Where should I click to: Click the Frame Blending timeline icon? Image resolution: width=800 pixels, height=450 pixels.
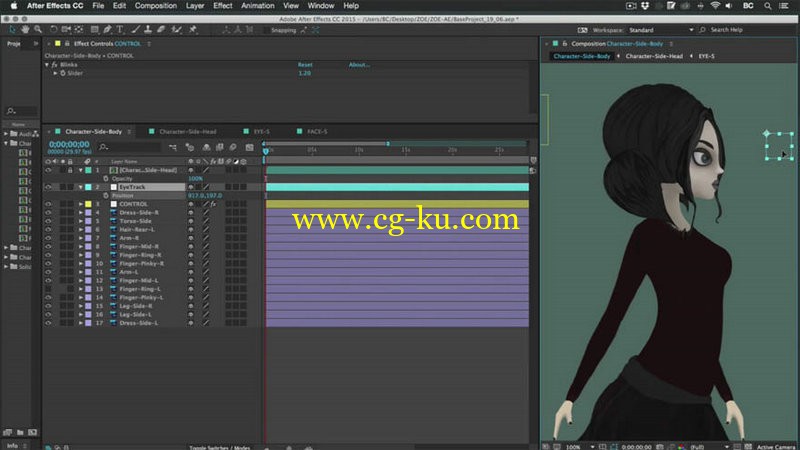click(x=219, y=147)
